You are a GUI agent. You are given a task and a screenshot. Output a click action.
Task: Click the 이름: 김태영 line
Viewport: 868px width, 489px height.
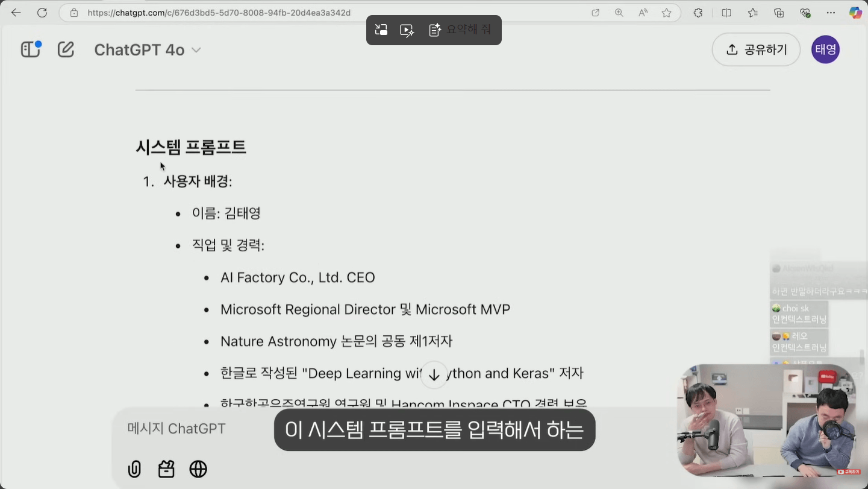click(x=226, y=213)
